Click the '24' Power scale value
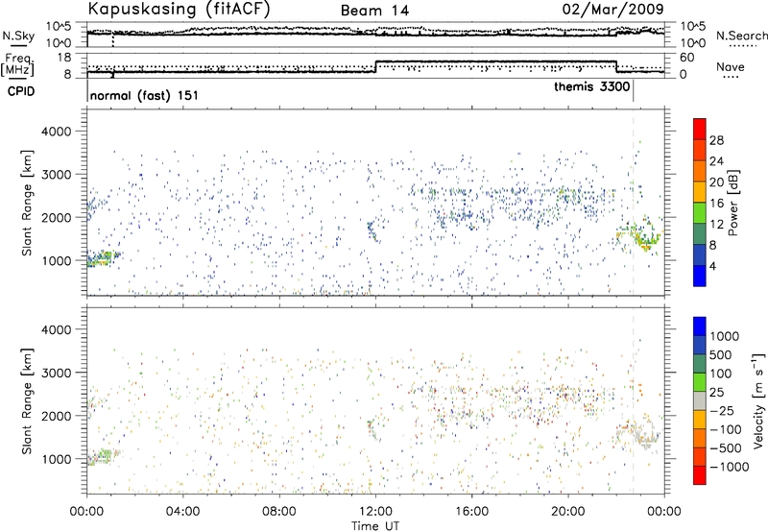This screenshot has width=768, height=532. click(716, 161)
